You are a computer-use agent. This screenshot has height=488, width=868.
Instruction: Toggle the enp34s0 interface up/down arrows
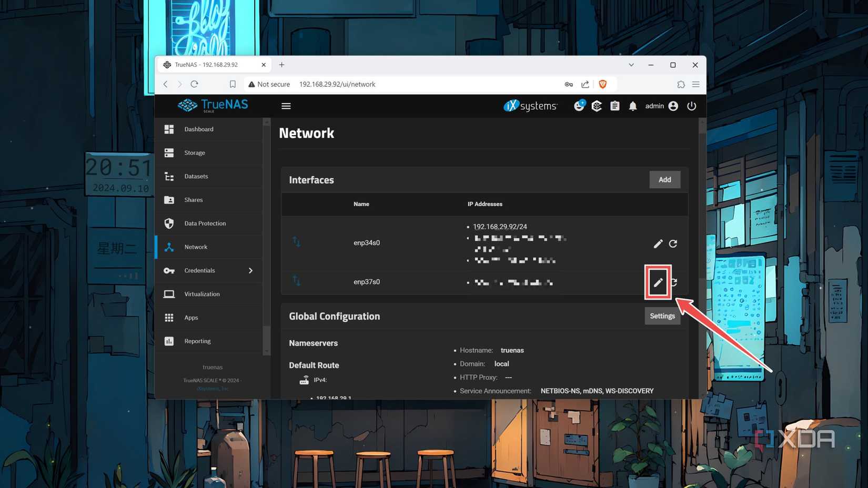click(x=296, y=242)
